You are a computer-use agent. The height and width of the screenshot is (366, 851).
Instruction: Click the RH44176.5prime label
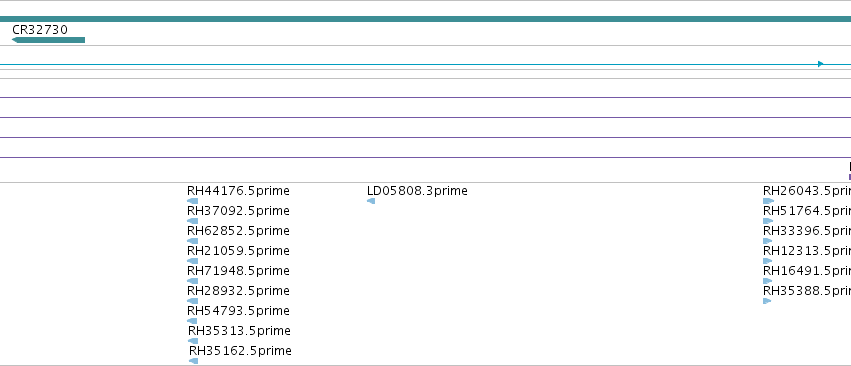tap(238, 191)
